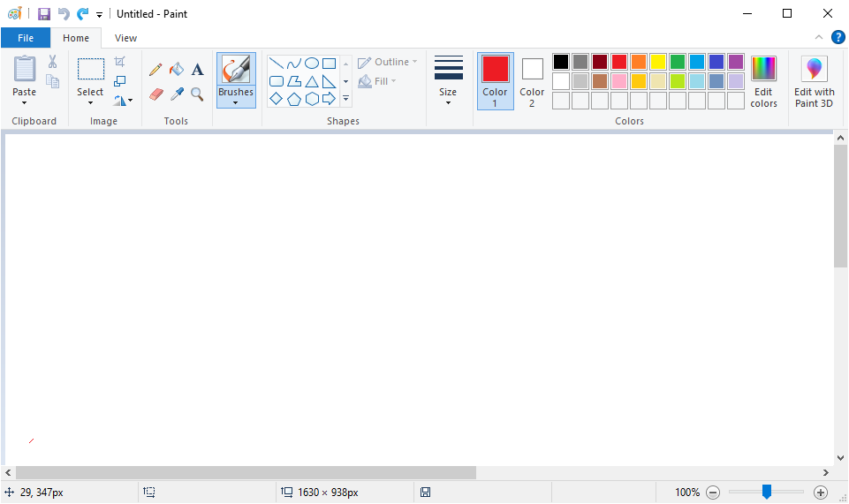The width and height of the screenshot is (849, 504).
Task: Choose the Triangle shape
Action: (312, 81)
